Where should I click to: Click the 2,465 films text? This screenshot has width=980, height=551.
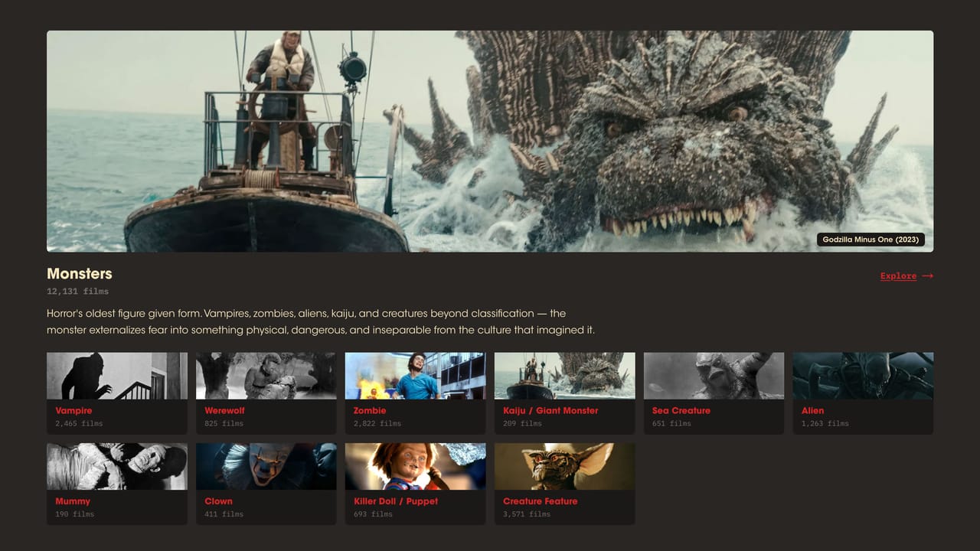(x=79, y=423)
